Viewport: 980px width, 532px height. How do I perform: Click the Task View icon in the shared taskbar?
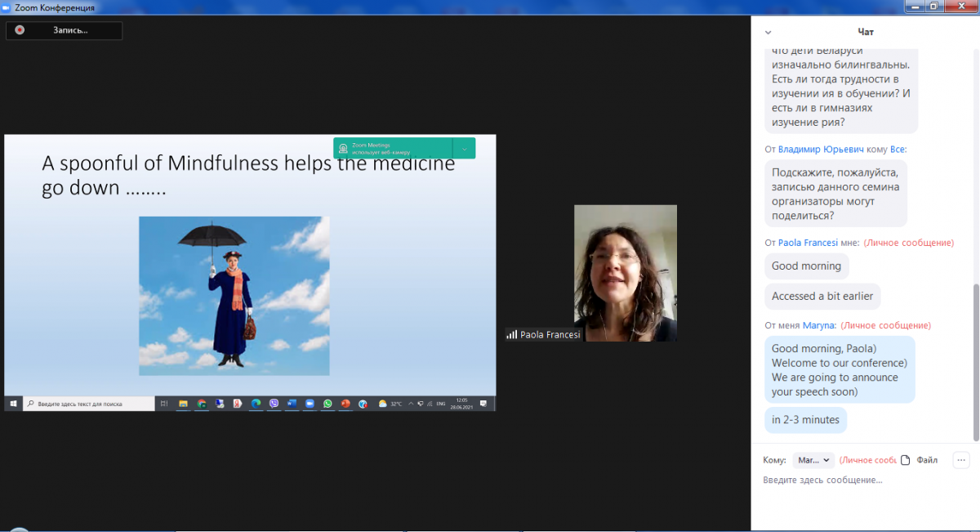point(164,404)
